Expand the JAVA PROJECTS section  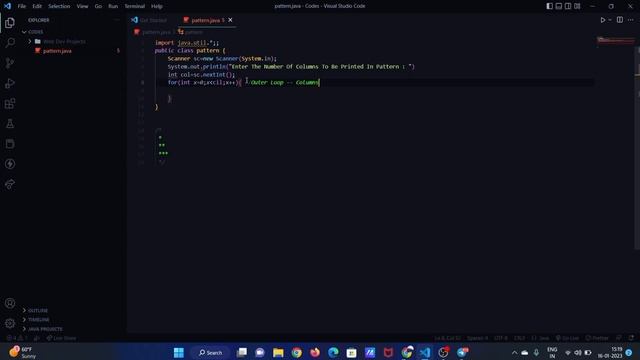45,329
